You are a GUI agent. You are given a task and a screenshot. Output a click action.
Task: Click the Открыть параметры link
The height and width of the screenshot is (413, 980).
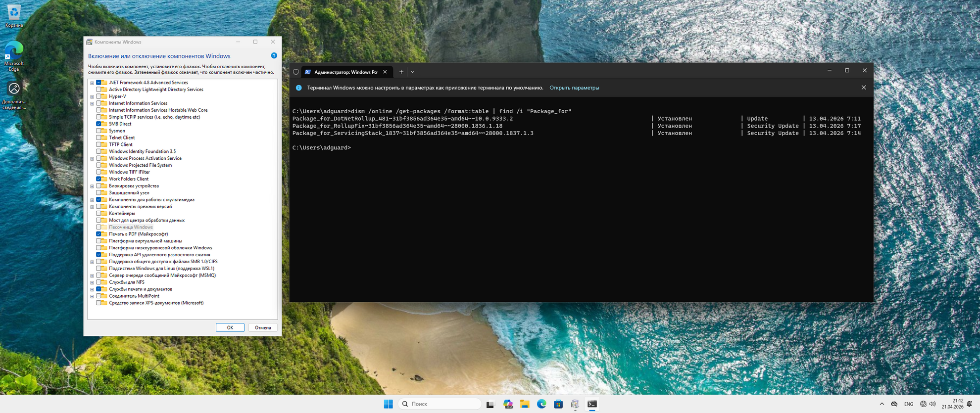[574, 88]
